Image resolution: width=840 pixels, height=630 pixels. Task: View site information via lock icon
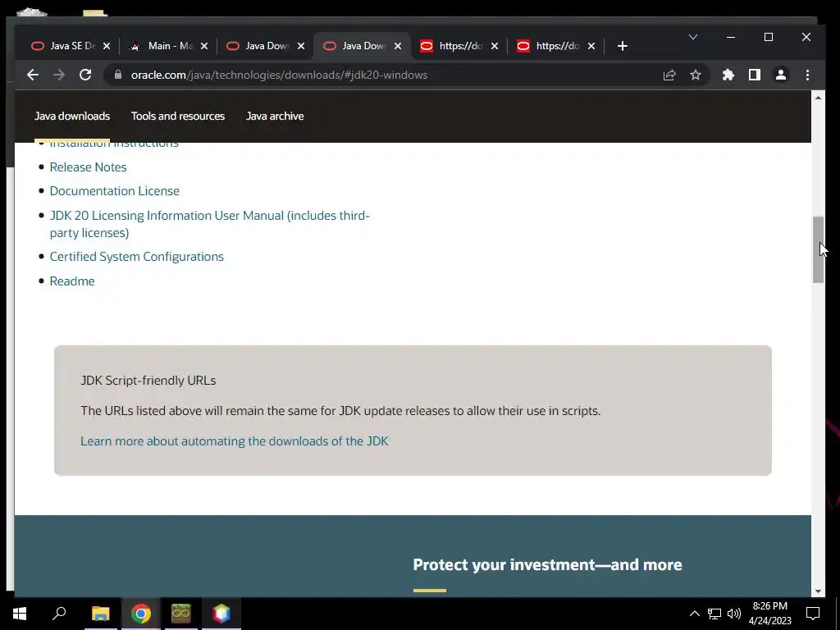pyautogui.click(x=118, y=75)
